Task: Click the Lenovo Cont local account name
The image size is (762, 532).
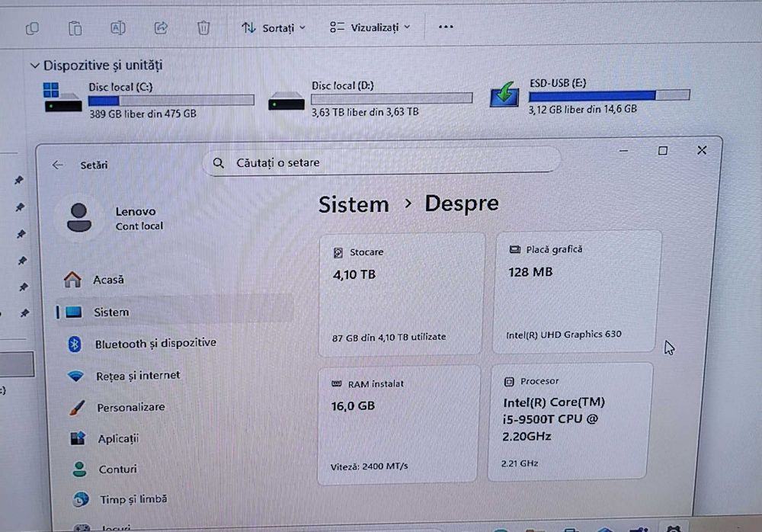Action: click(139, 218)
